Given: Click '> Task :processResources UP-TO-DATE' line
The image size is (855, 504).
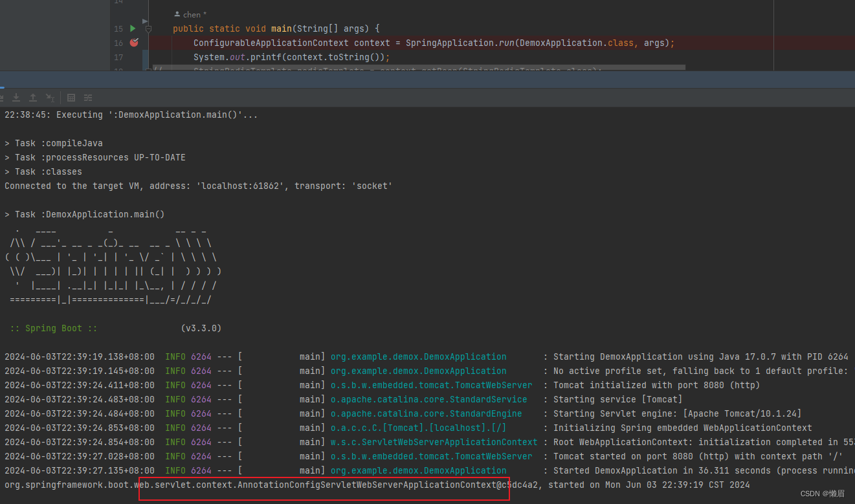Looking at the screenshot, I should coord(95,157).
